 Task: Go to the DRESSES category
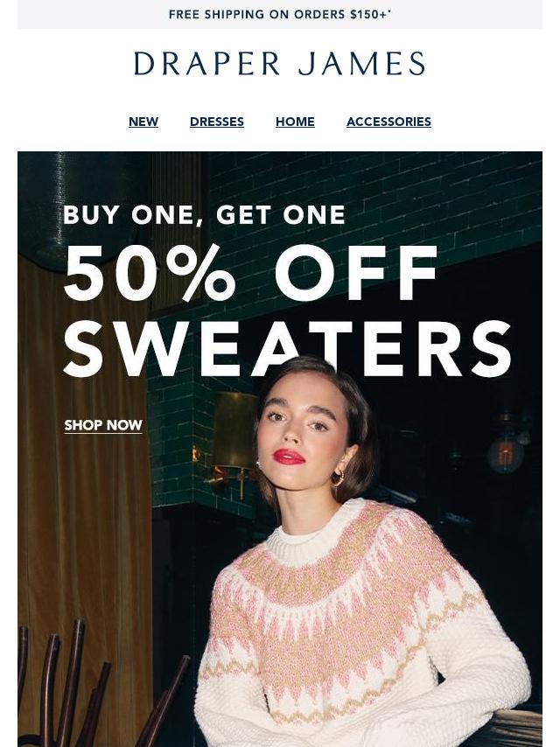click(x=217, y=122)
